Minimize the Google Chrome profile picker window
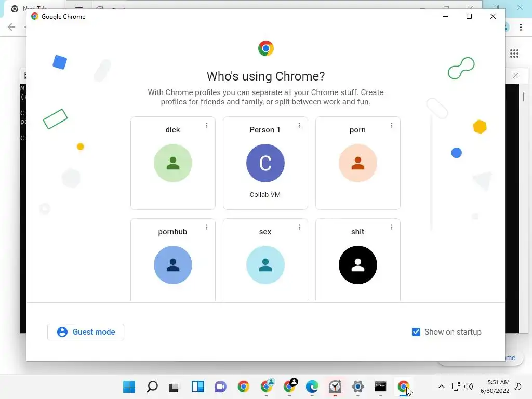The height and width of the screenshot is (399, 532). [446, 16]
